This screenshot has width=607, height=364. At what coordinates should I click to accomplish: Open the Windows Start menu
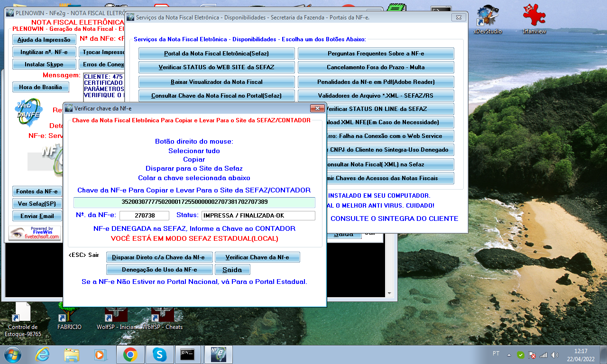tap(12, 354)
